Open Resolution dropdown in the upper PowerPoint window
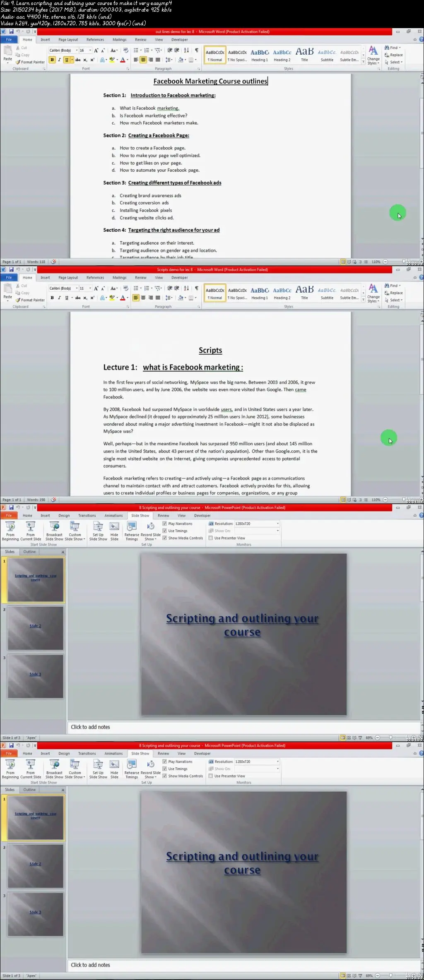The width and height of the screenshot is (424, 980). (277, 524)
